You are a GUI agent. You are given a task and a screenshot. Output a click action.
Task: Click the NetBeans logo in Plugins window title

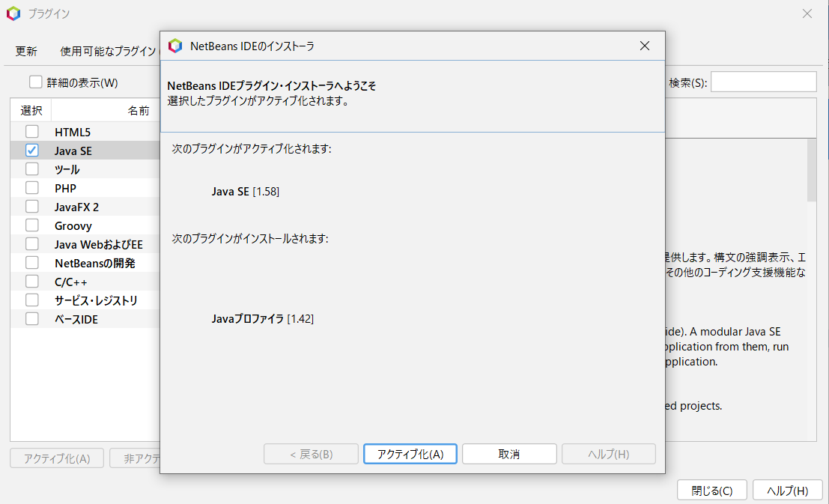tap(13, 13)
